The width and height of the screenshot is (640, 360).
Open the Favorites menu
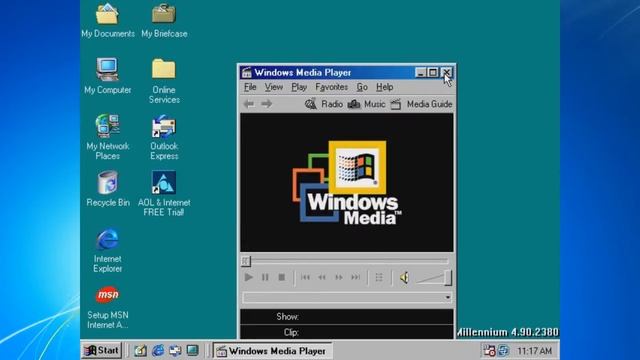coord(331,87)
